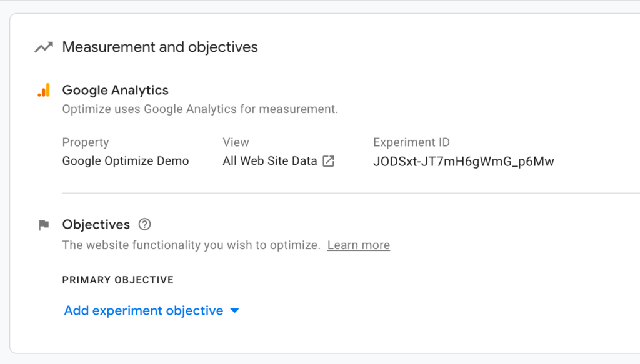The height and width of the screenshot is (364, 640).
Task: Click the Objectives section title
Action: point(96,225)
